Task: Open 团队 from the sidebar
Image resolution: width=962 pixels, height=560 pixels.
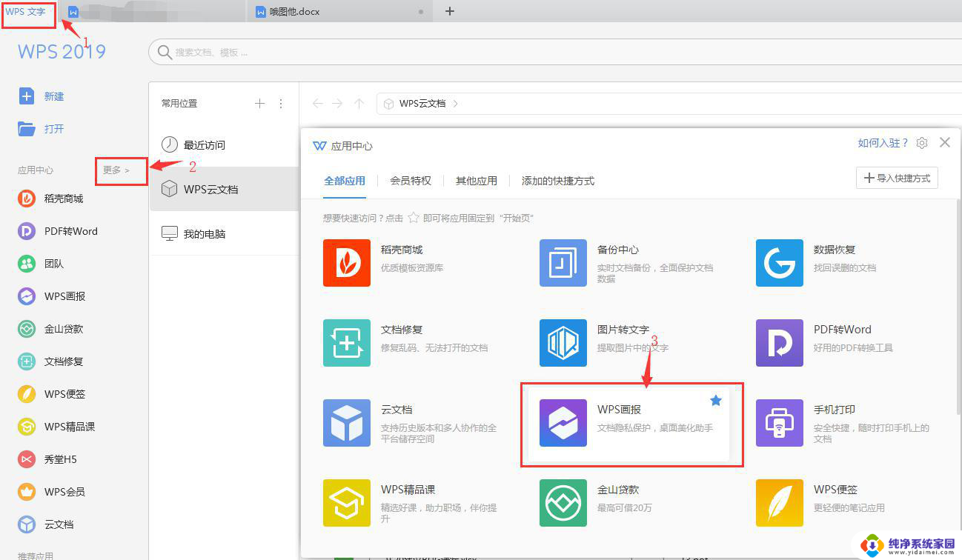Action: click(41, 264)
